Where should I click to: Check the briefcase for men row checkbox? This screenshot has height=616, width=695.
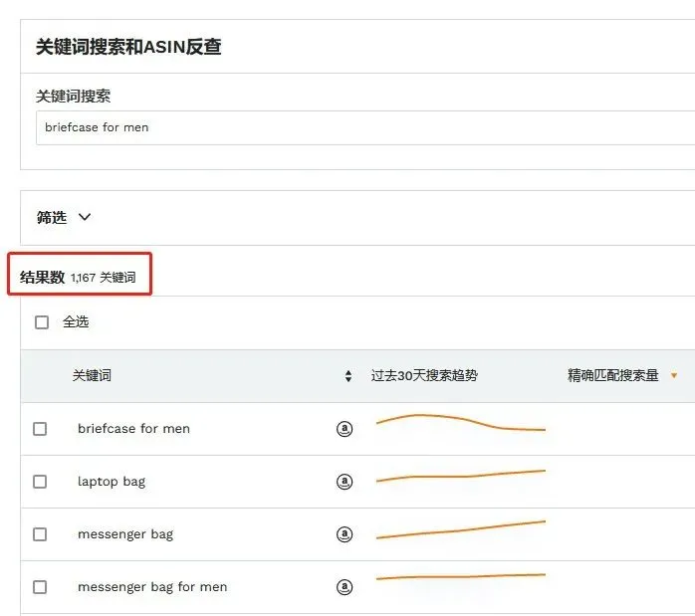40,429
